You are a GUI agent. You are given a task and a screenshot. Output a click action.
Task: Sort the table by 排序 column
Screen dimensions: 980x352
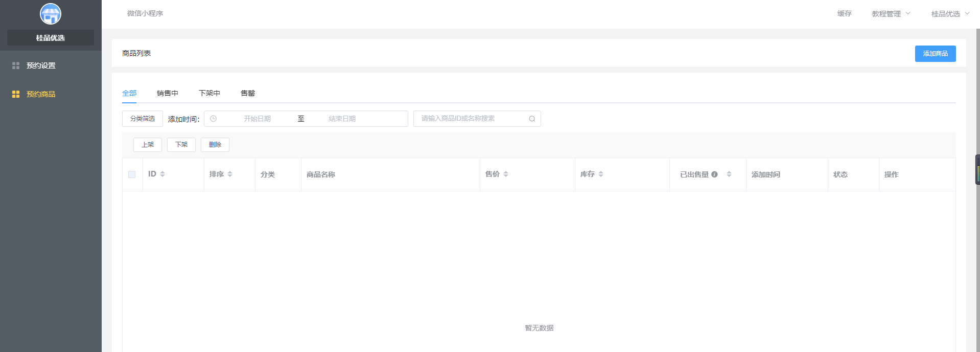click(230, 174)
